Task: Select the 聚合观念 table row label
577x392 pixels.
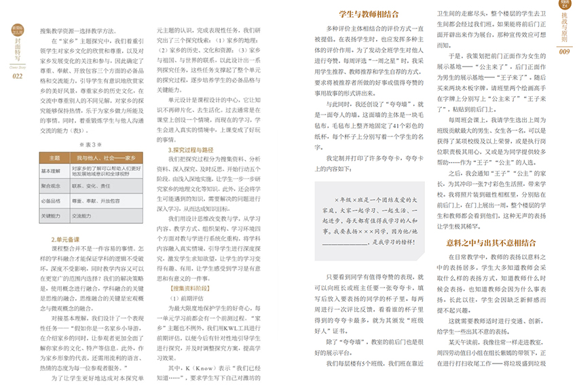Action: (54, 185)
